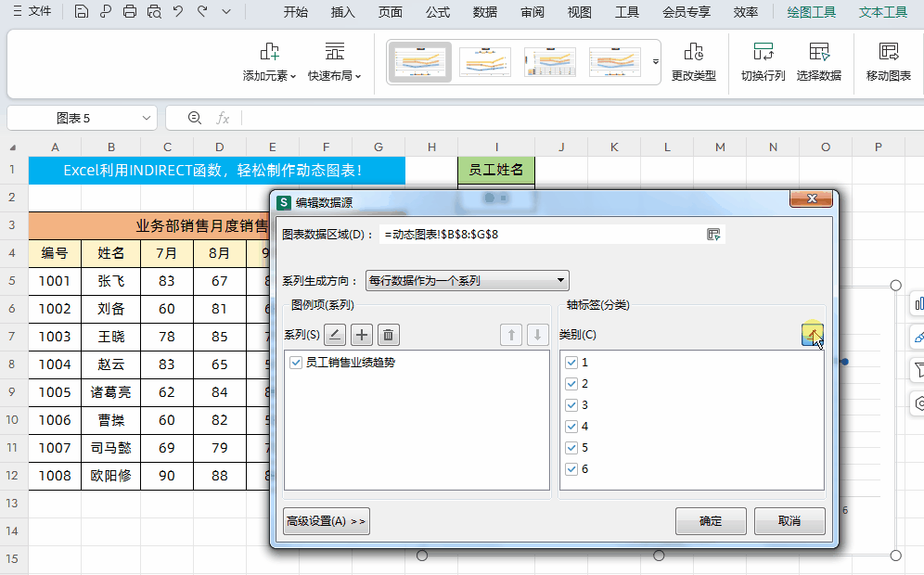Click the select-all corner of the sheet
924x575 pixels.
point(13,147)
